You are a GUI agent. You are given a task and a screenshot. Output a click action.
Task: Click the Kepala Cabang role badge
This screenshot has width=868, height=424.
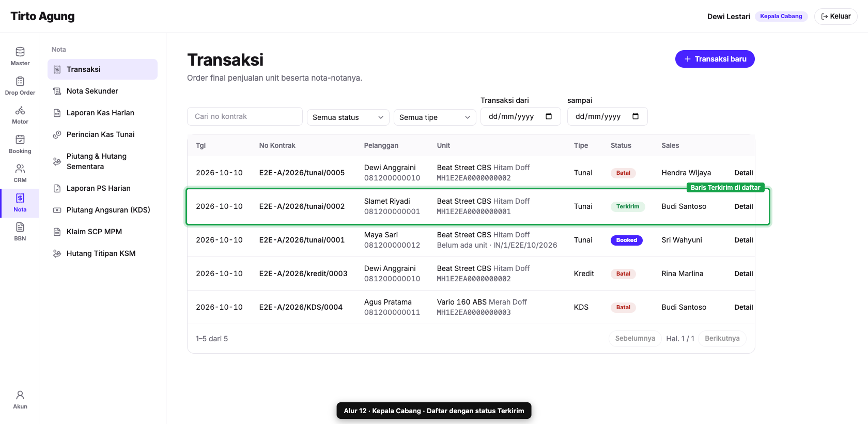click(x=781, y=17)
